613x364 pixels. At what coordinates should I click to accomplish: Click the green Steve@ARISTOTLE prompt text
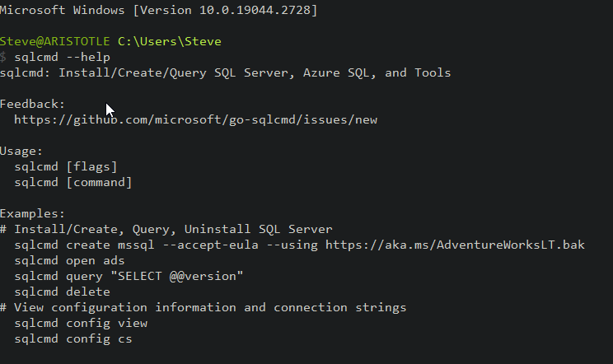click(56, 41)
